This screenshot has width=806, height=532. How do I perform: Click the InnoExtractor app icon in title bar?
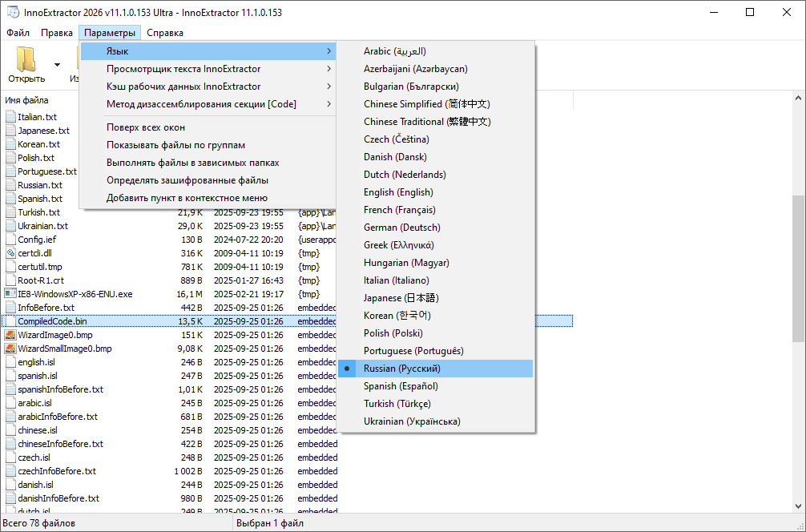[x=13, y=13]
